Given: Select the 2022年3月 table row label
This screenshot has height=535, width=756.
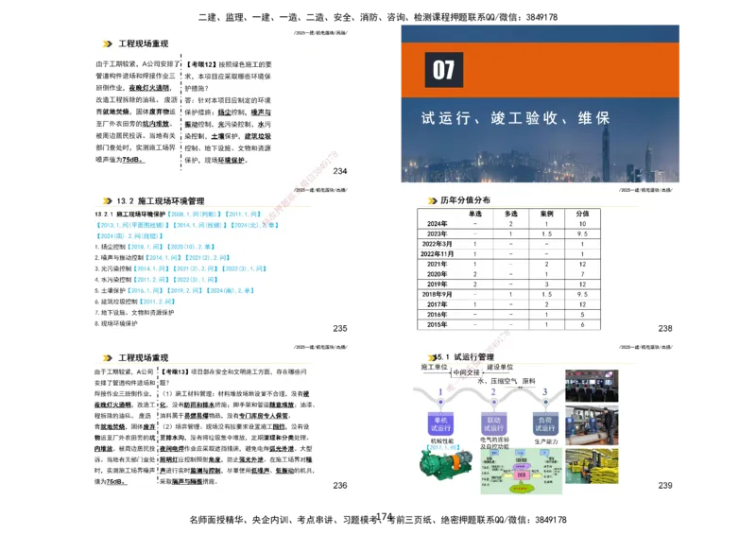Looking at the screenshot, I should point(437,244).
